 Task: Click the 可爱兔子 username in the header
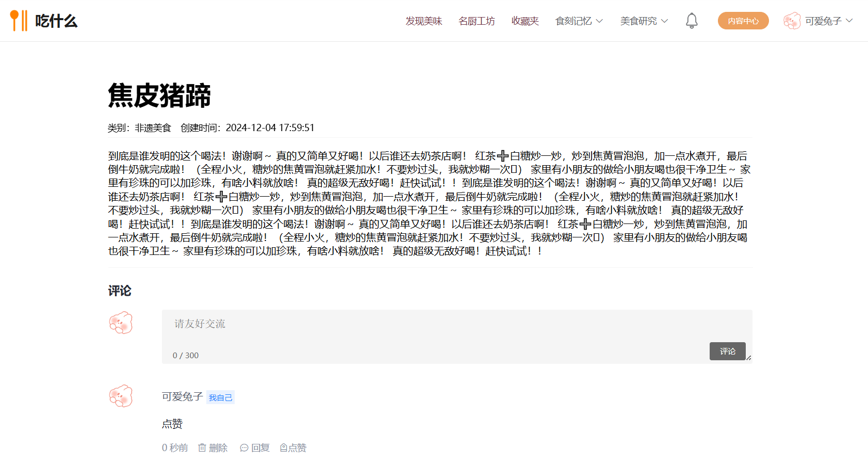pyautogui.click(x=823, y=21)
